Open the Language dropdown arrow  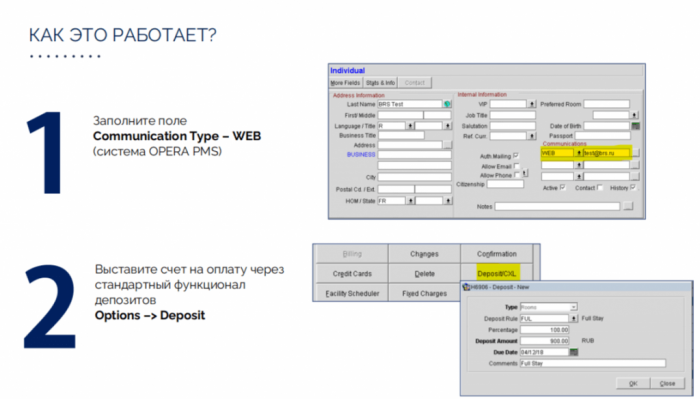410,126
